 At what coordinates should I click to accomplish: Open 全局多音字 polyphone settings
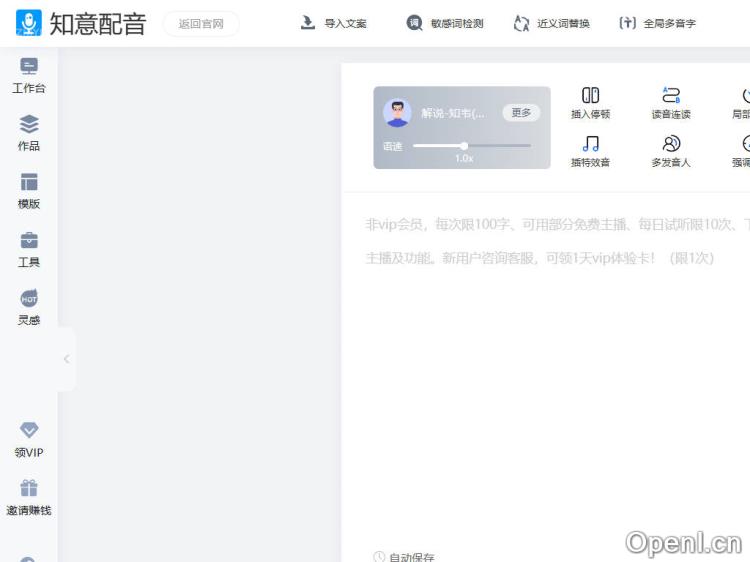click(657, 23)
